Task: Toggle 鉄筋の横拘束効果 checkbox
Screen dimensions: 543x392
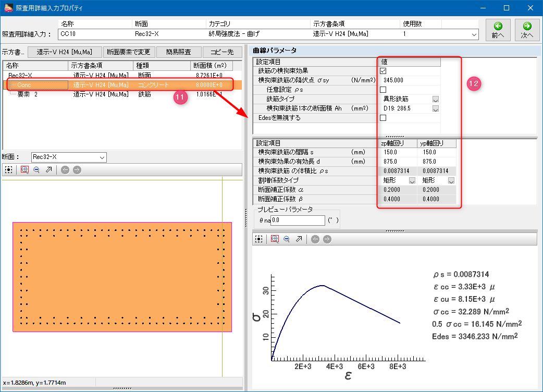Action: [383, 71]
